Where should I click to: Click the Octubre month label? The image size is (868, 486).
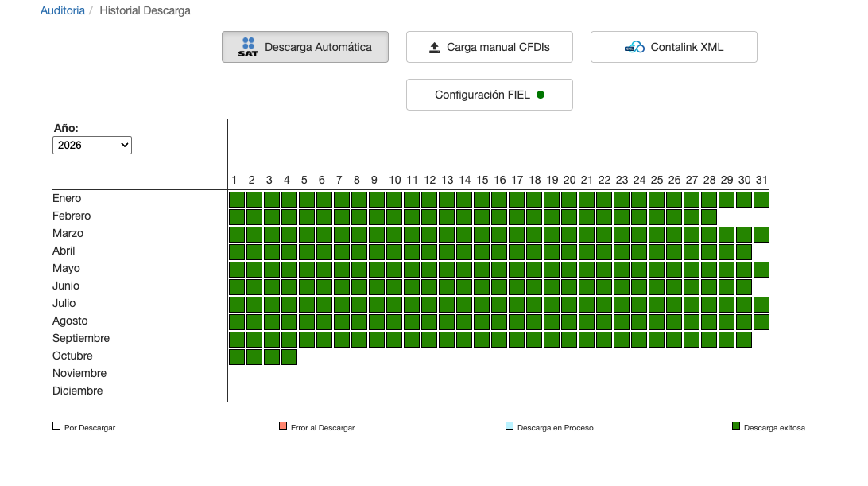[72, 356]
